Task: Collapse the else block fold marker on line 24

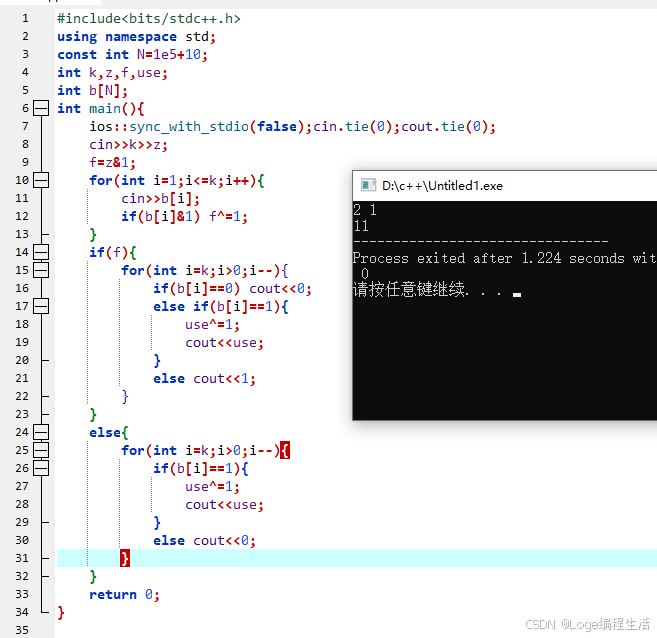Action: coord(41,432)
